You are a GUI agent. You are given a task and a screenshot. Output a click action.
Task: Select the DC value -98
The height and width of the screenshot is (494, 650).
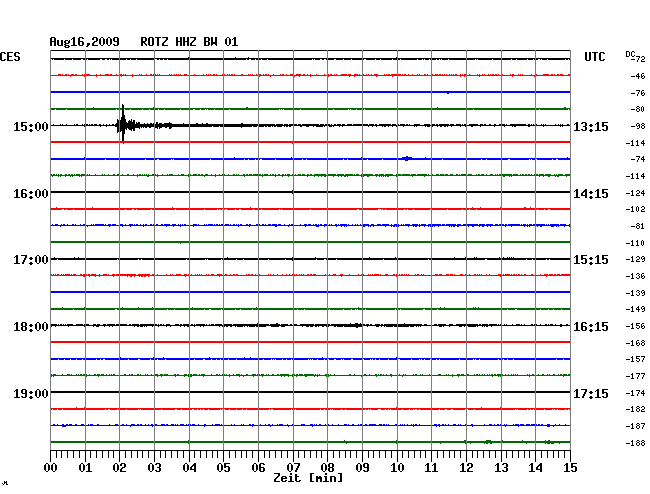[x=638, y=126]
